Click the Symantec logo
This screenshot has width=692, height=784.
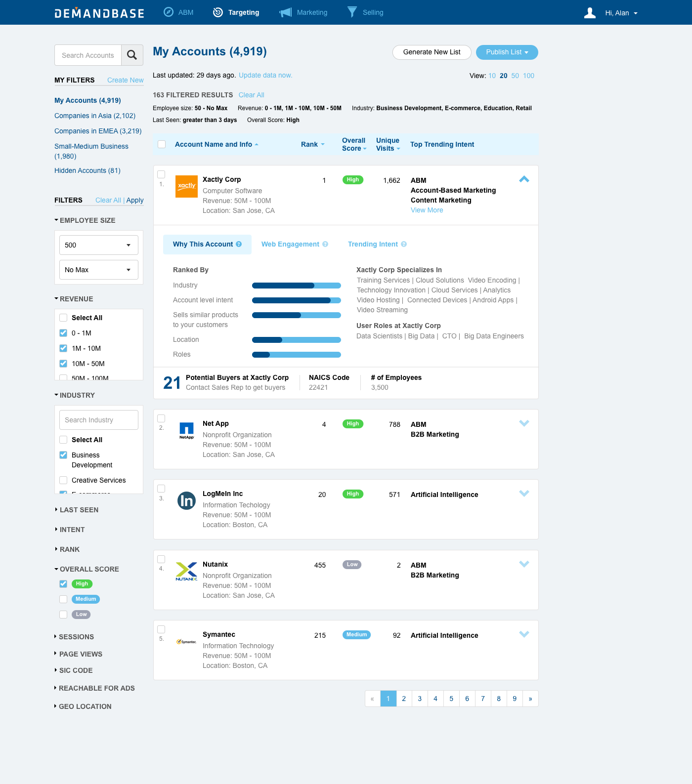click(186, 642)
